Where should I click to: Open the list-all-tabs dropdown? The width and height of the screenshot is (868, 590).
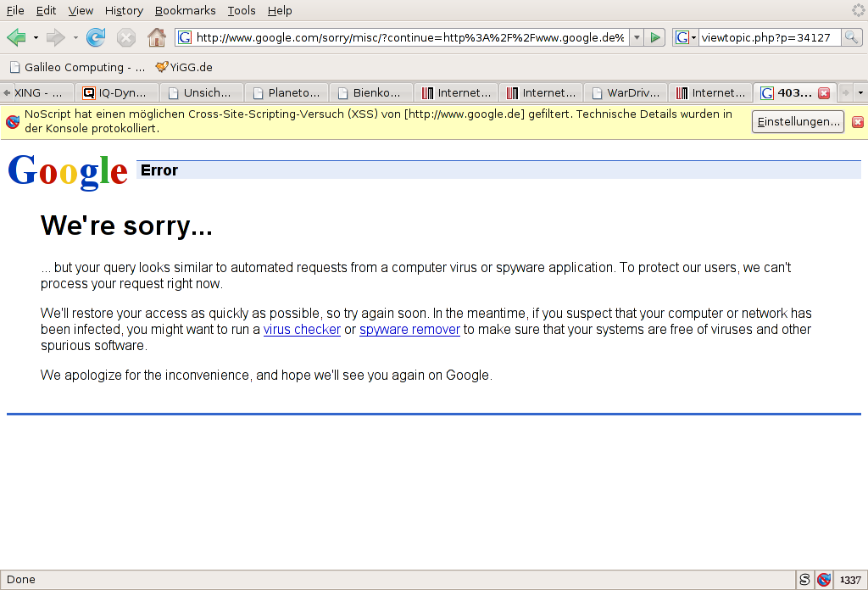tap(860, 93)
